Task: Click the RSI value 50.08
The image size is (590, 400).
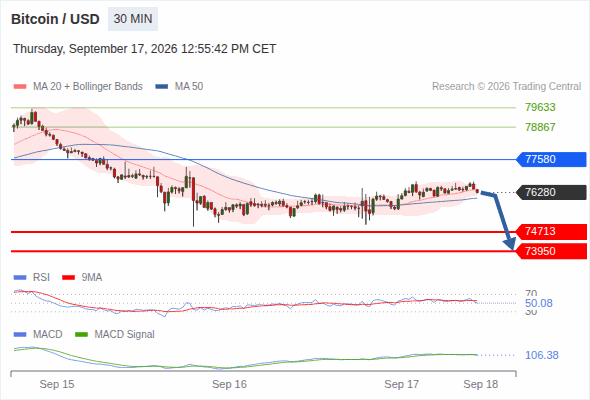Action: [538, 303]
